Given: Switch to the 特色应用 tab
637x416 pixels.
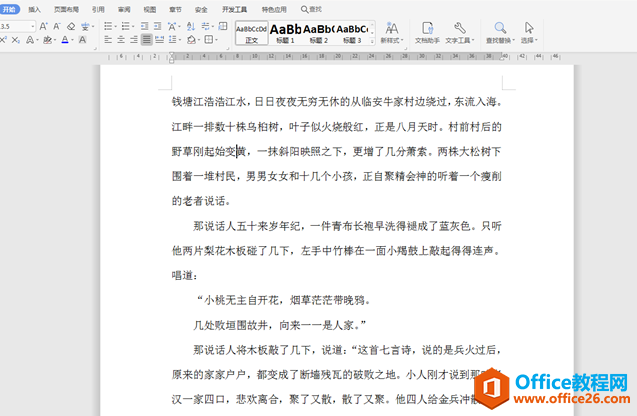Looking at the screenshot, I should [274, 9].
